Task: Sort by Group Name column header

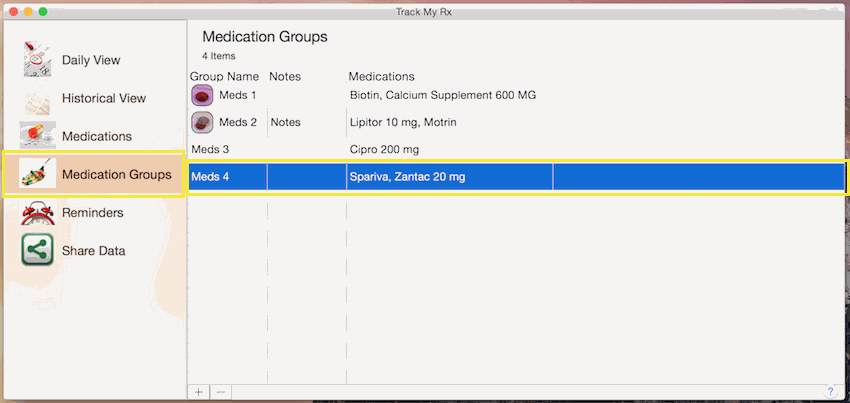Action: click(x=224, y=76)
